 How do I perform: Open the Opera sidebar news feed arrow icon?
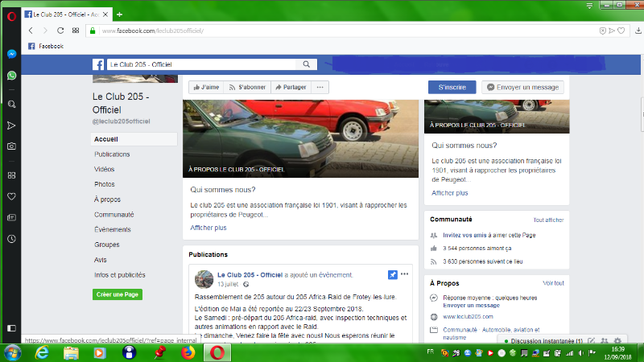point(11,125)
